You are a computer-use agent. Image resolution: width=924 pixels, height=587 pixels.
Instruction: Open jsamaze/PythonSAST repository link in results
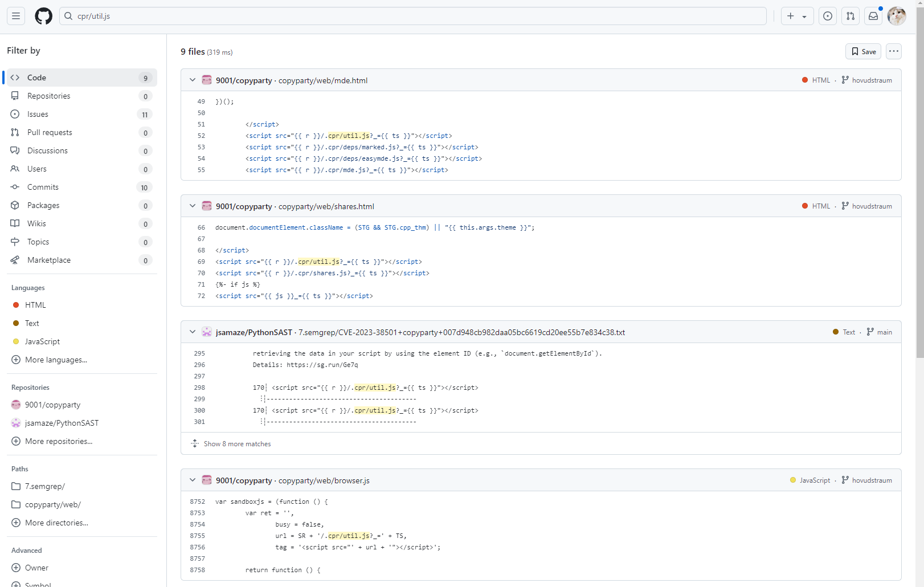(254, 332)
